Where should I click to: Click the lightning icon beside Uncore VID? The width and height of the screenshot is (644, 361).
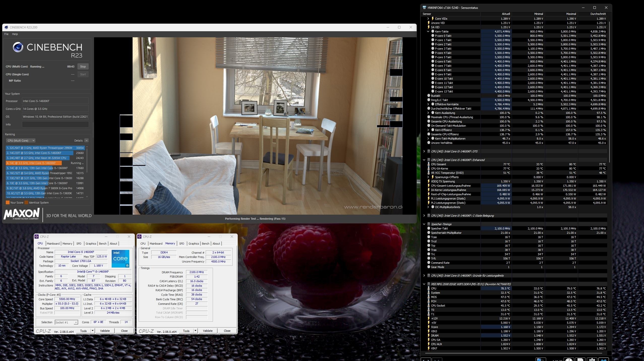428,23
